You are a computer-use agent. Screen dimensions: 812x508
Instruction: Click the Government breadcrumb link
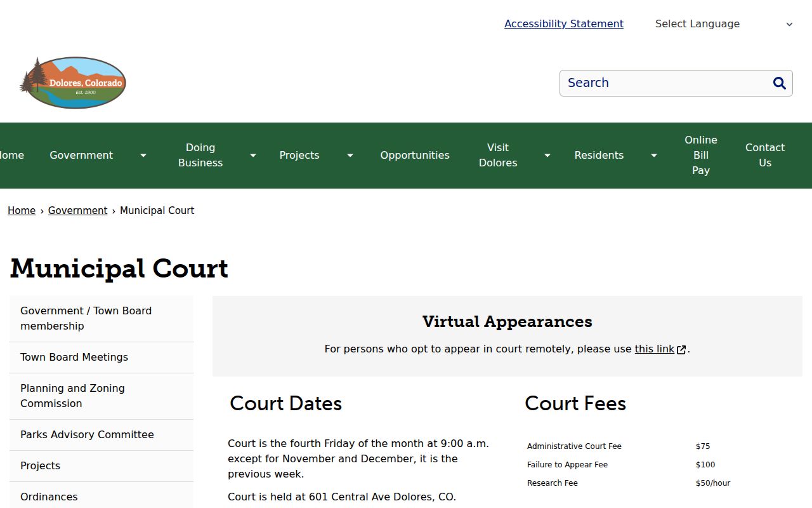78,211
